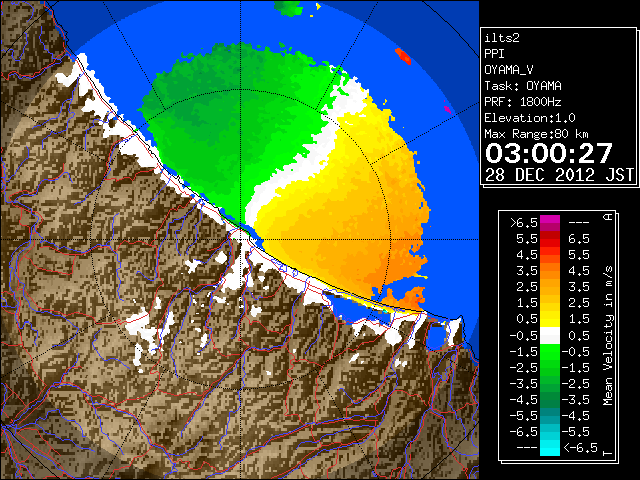Click the yellow band in the velocity color bar
Image resolution: width=640 pixels, height=480 pixels.
[550, 319]
